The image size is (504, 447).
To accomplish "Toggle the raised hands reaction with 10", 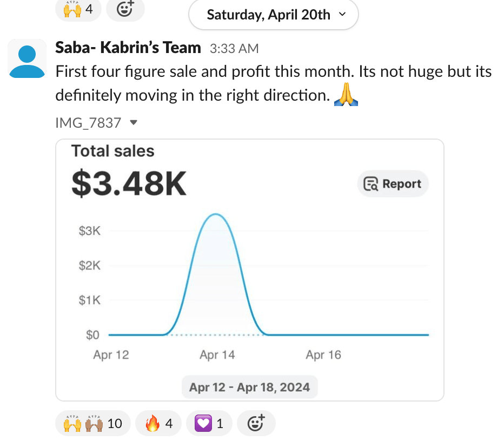I will pyautogui.click(x=92, y=423).
